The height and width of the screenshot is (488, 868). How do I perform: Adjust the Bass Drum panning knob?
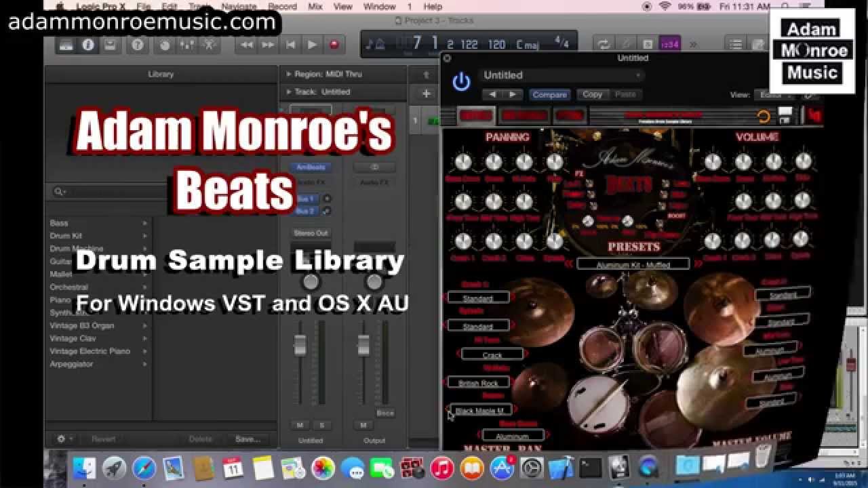[x=462, y=161]
